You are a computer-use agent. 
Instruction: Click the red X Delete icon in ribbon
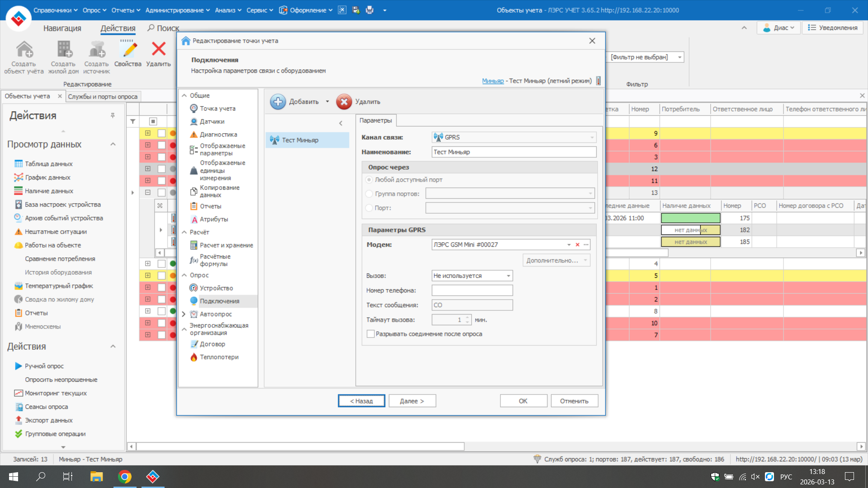159,49
